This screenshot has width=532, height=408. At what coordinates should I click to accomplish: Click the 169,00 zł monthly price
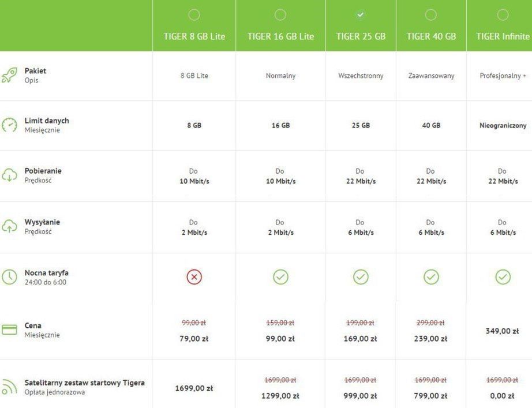click(361, 339)
